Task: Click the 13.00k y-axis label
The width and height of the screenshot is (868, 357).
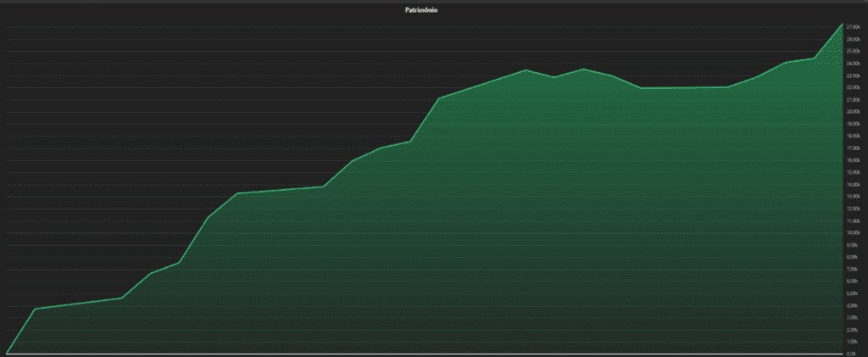Action: pos(854,196)
